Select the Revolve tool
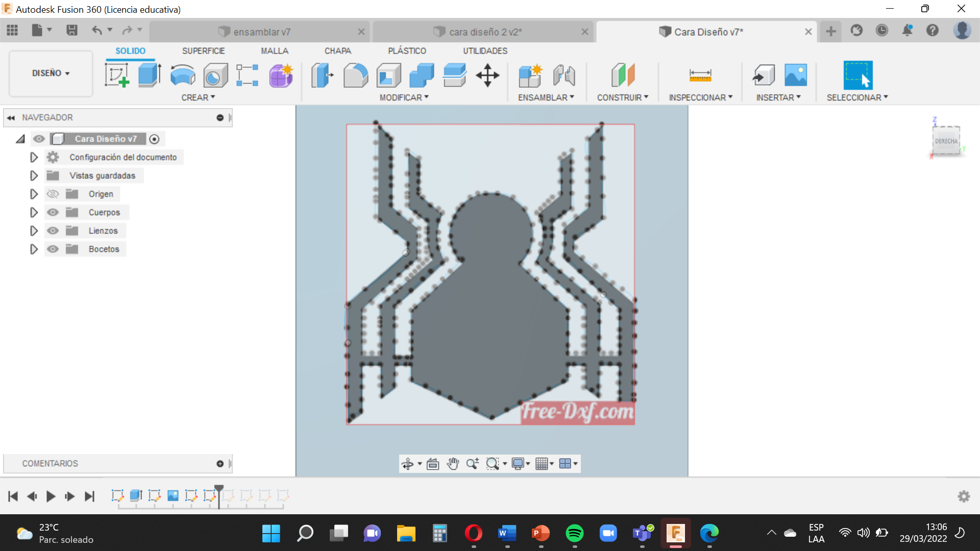Screen dimensions: 980x551 [x=182, y=76]
